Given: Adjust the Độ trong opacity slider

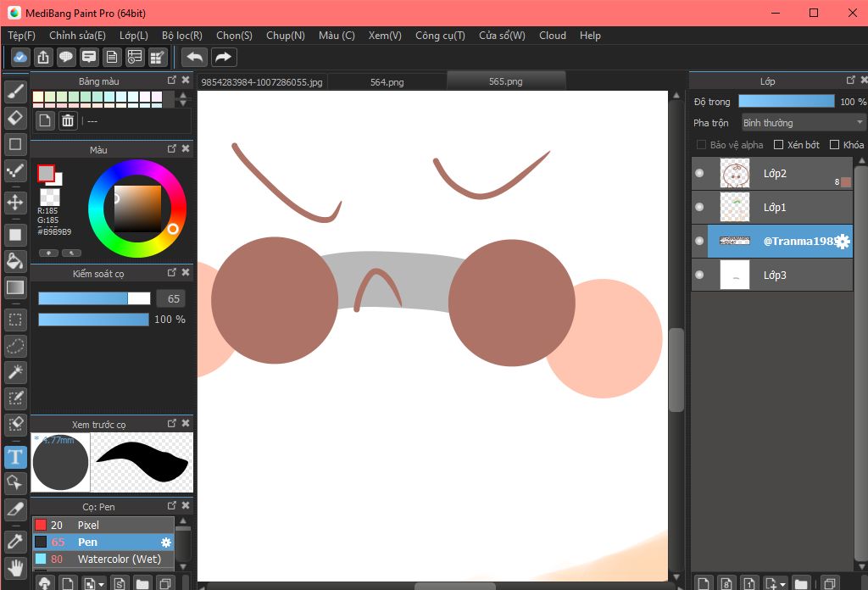Looking at the screenshot, I should (x=786, y=102).
